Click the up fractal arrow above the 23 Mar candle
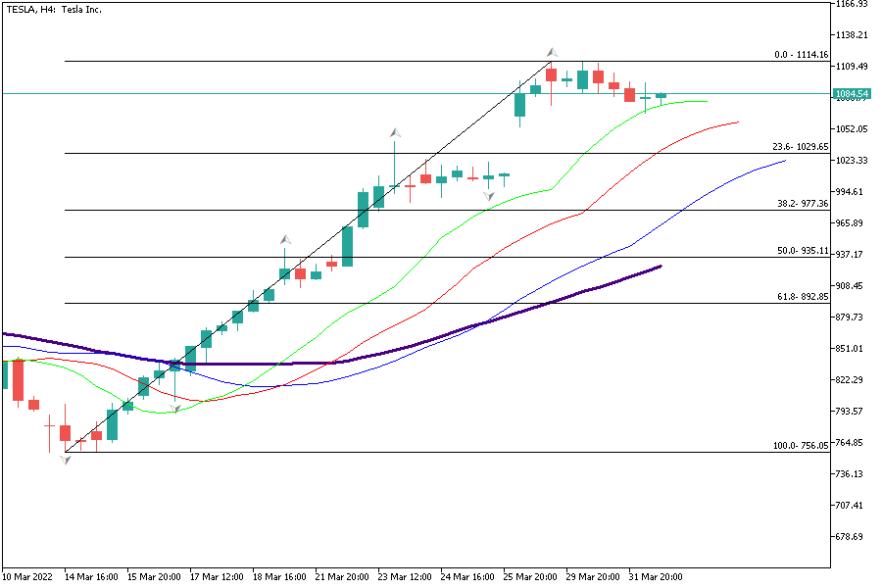This screenshot has width=882, height=588. point(395,132)
